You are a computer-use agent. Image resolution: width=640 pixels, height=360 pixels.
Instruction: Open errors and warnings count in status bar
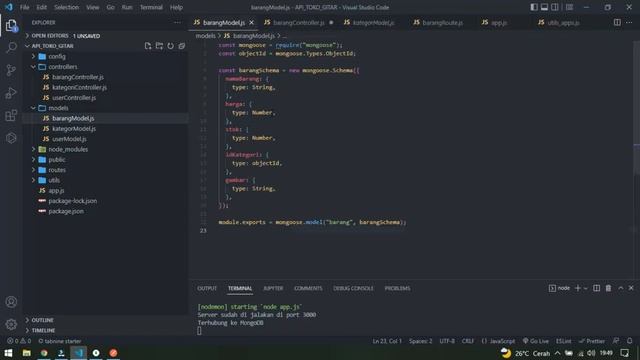tap(19, 341)
